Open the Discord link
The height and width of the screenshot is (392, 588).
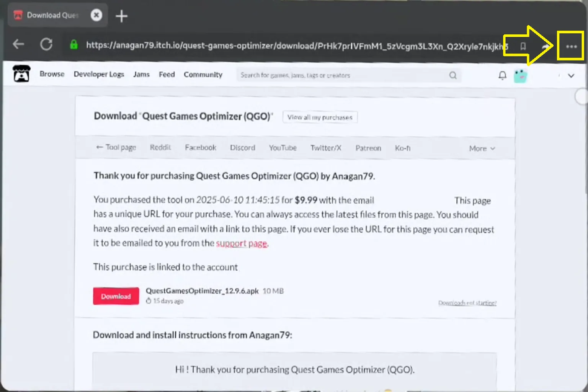pos(242,148)
